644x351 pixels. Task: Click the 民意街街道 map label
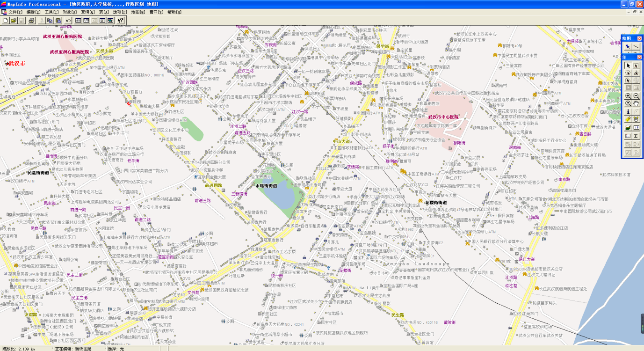[38, 173]
